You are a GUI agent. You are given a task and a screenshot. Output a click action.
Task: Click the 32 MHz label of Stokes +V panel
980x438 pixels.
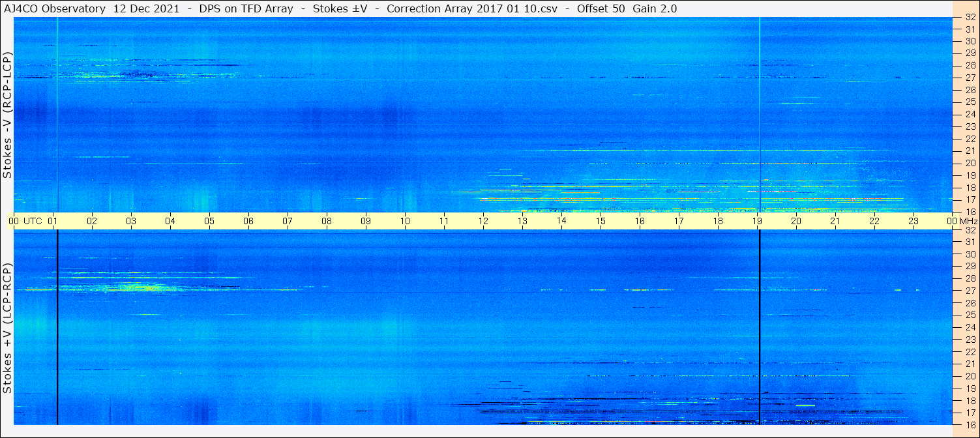970,230
